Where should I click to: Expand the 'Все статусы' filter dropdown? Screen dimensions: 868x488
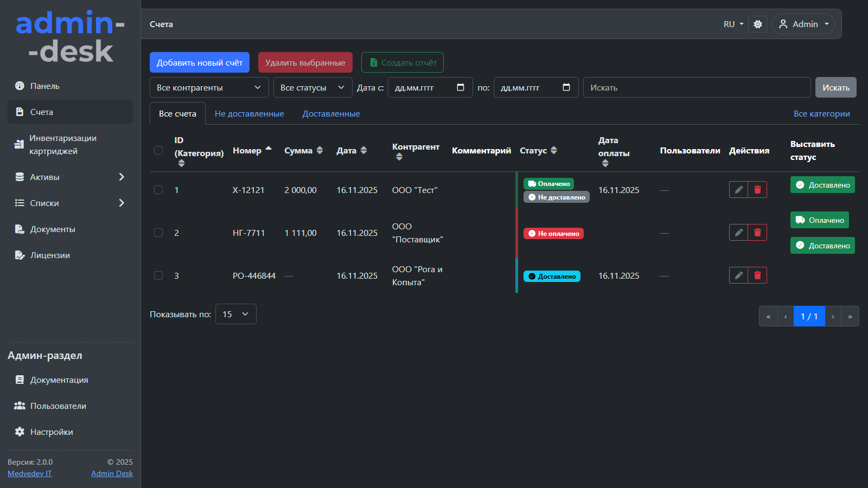tap(312, 88)
